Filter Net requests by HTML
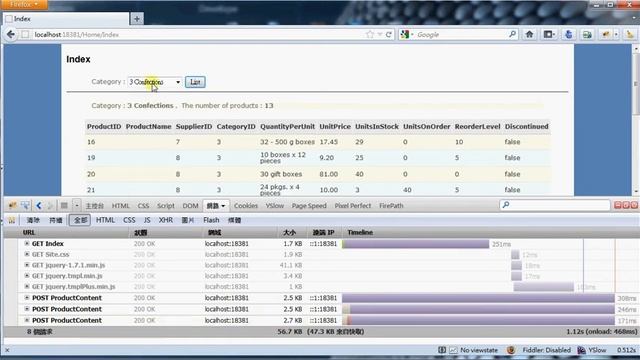 click(105, 220)
